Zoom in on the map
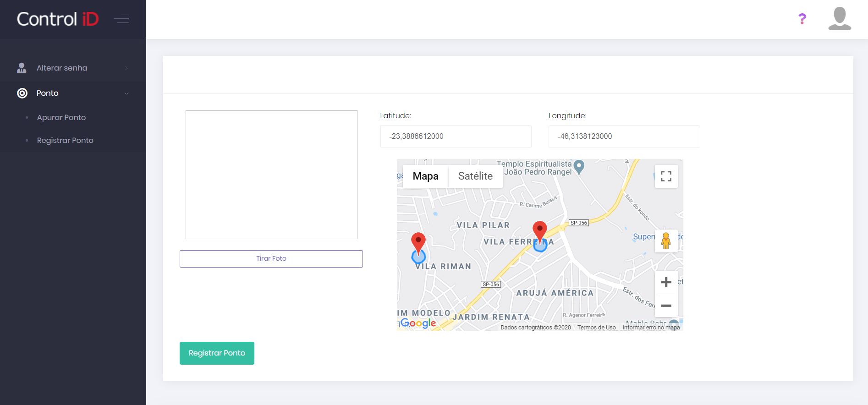The image size is (868, 405). [666, 282]
